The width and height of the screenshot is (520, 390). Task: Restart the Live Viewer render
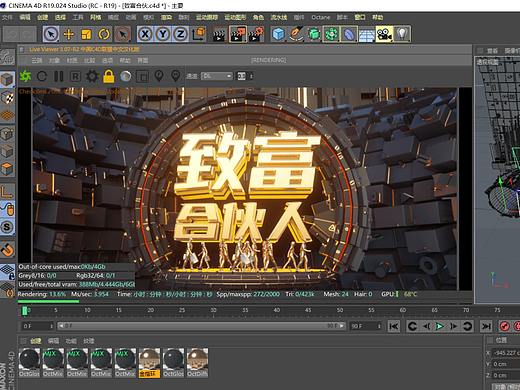(42, 76)
